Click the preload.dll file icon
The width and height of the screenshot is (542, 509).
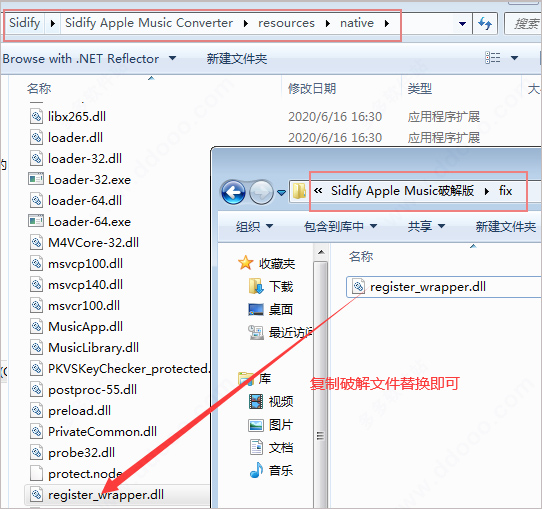(36, 411)
